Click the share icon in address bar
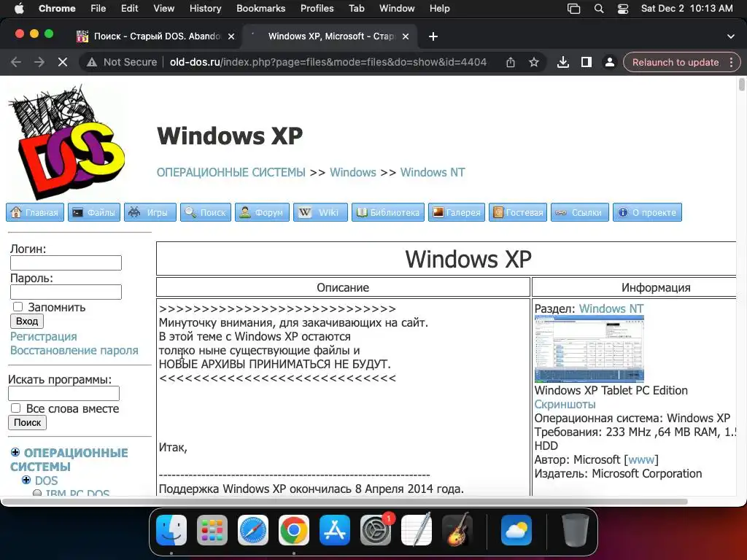The height and width of the screenshot is (560, 747). [510, 63]
